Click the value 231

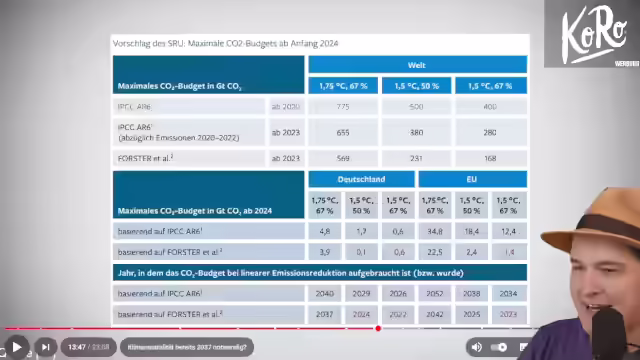click(416, 158)
